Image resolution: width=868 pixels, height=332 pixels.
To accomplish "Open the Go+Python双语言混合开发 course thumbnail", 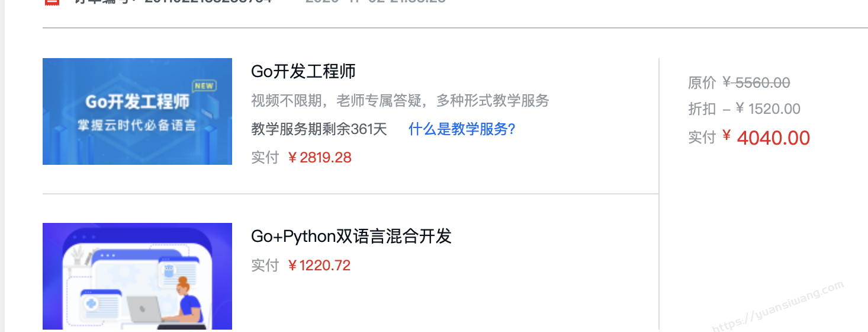I will [x=137, y=276].
